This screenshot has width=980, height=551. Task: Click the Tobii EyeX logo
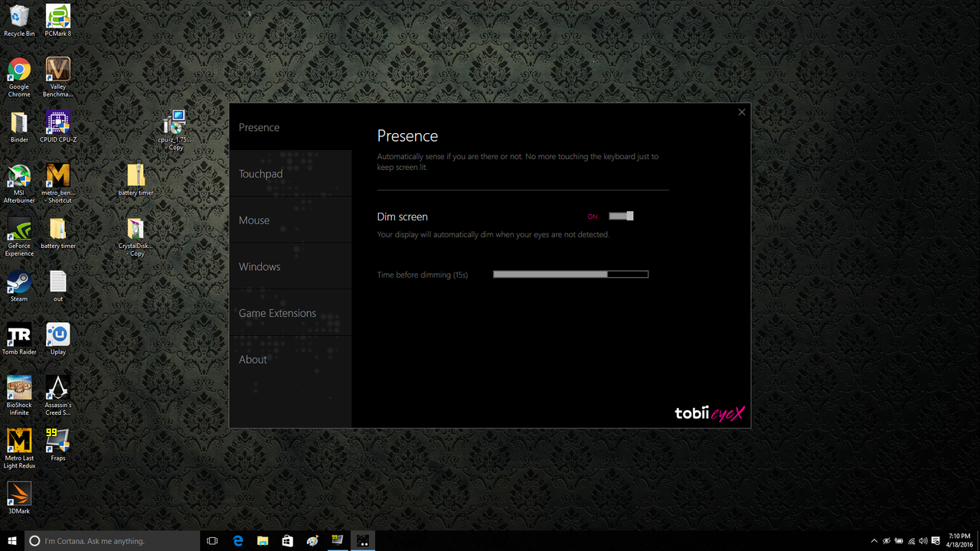click(x=709, y=413)
